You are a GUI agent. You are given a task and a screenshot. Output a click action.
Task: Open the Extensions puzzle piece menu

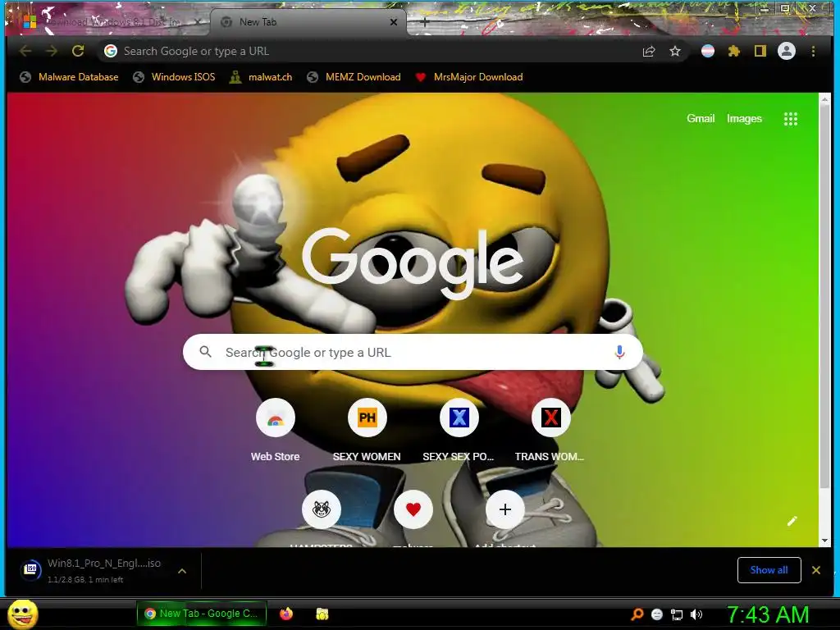[x=734, y=51]
